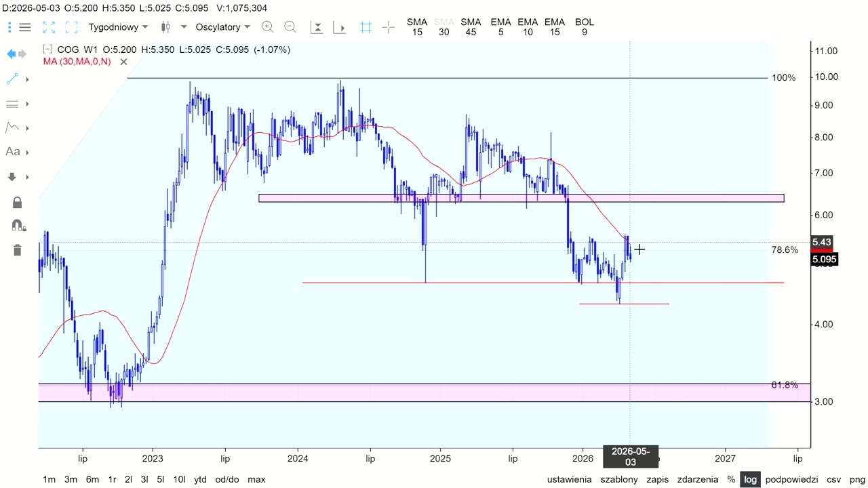
Task: Go forward with the grey right arrow
Action: tap(22, 54)
